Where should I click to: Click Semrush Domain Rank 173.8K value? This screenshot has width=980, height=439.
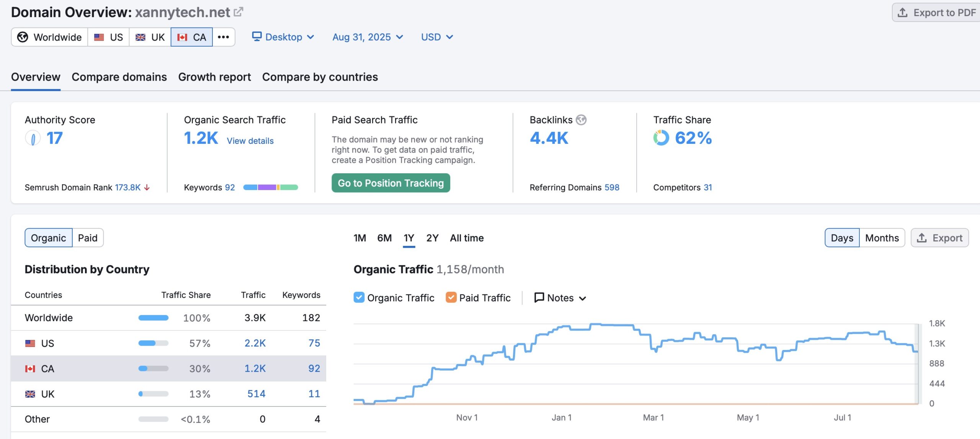[128, 187]
